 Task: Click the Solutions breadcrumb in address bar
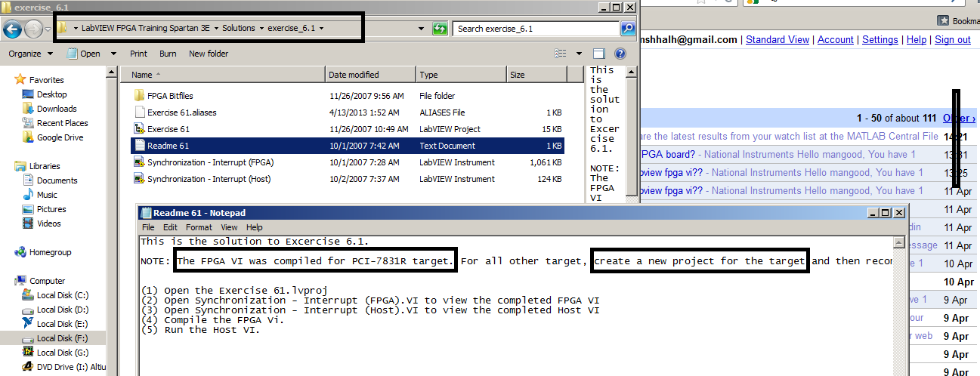[238, 28]
